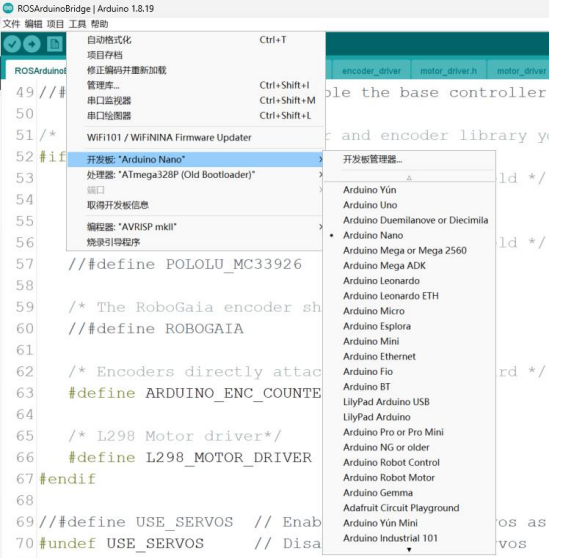This screenshot has height=558, width=571.
Task: Open 串口监视器 serial monitor
Action: [196, 101]
